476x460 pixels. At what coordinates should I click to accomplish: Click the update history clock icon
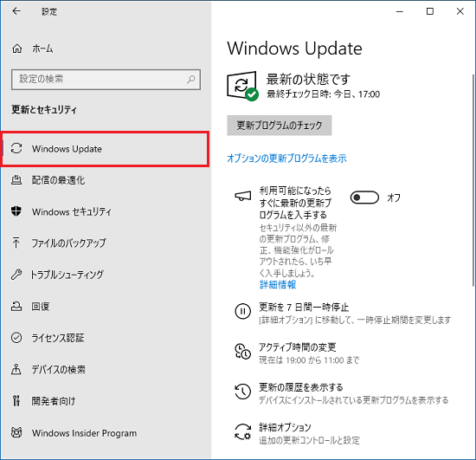(x=243, y=392)
